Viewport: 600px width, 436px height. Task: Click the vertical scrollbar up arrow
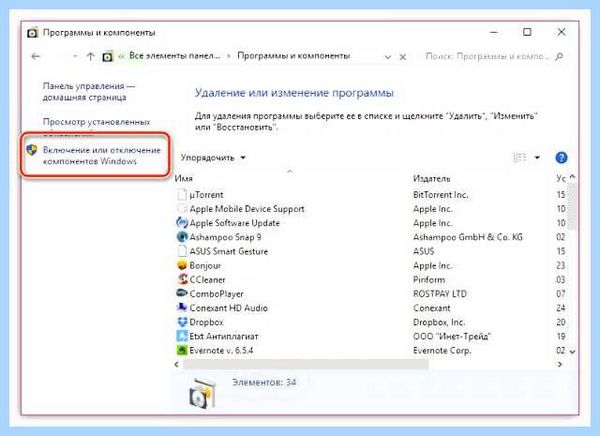point(572,177)
